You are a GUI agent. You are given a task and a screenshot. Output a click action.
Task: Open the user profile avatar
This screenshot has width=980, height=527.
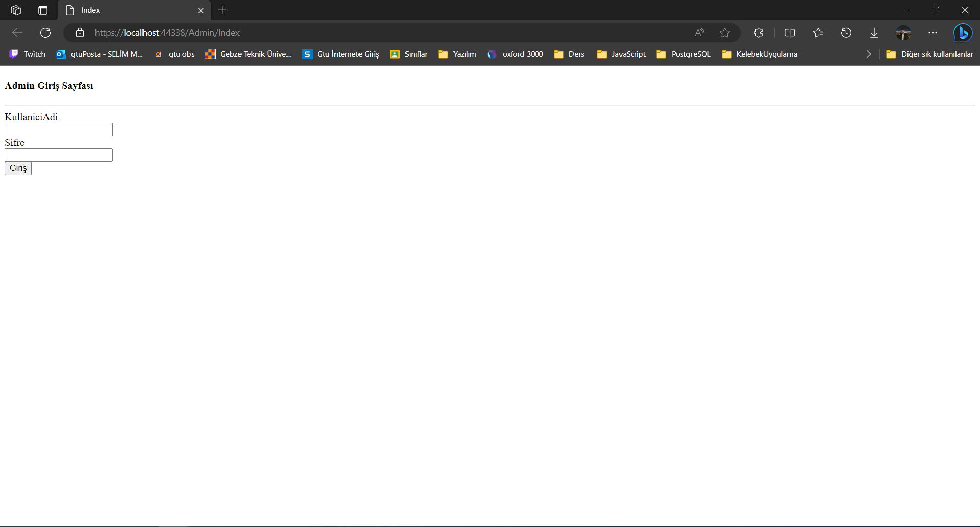(903, 33)
